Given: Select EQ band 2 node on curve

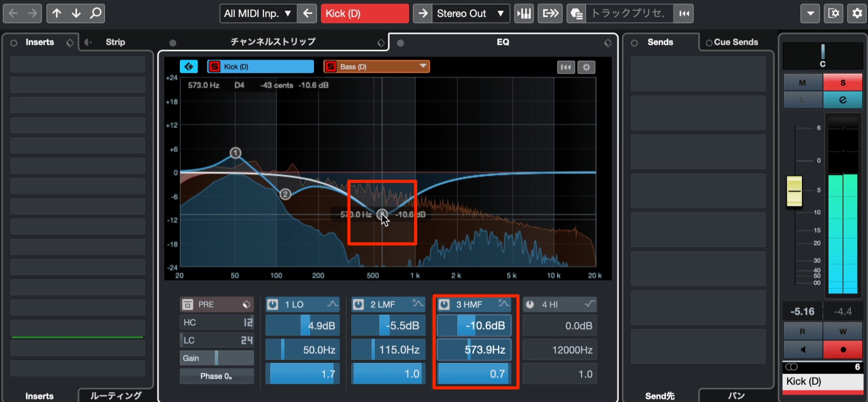Looking at the screenshot, I should pyautogui.click(x=285, y=194).
